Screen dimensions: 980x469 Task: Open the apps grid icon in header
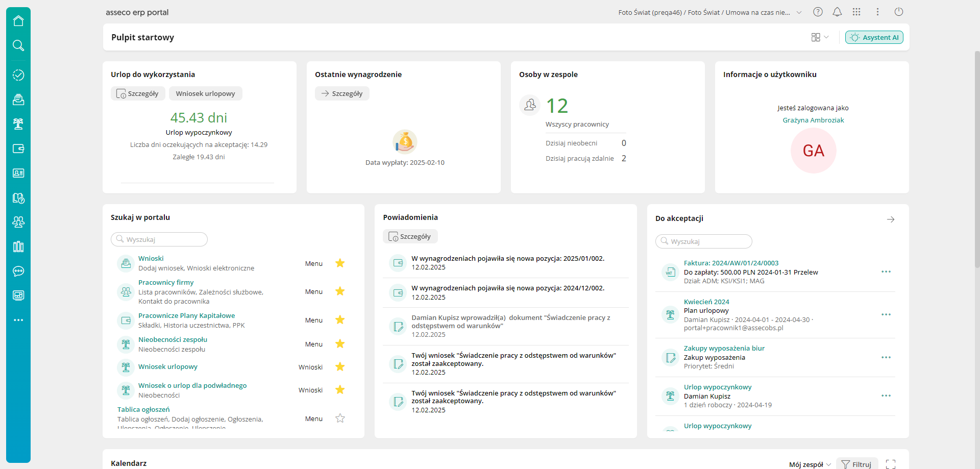click(856, 12)
